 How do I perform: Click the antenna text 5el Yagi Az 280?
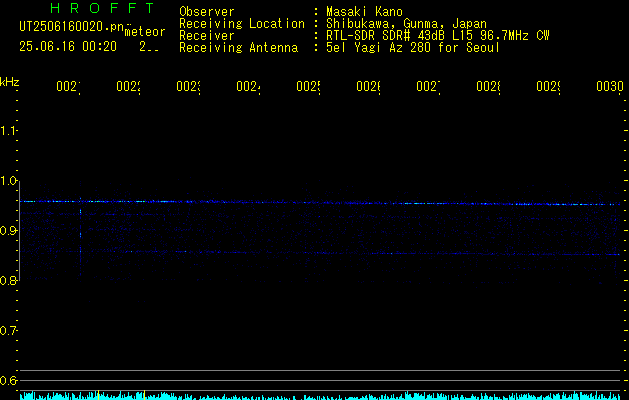(380, 48)
